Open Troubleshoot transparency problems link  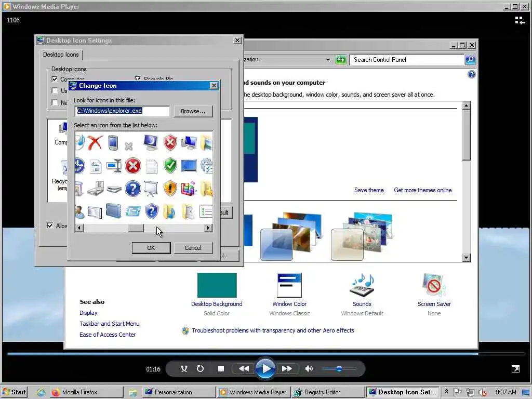click(x=273, y=330)
